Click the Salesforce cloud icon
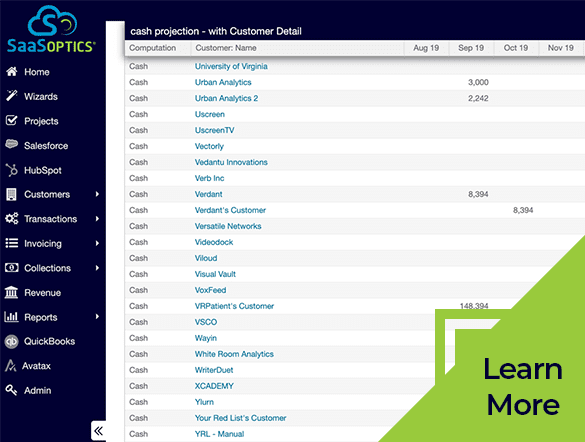 point(12,145)
